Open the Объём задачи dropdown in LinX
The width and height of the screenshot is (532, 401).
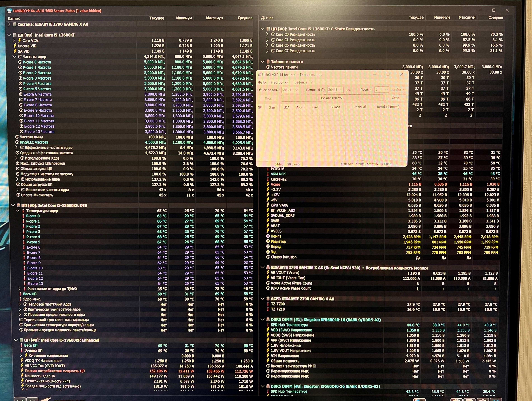(296, 90)
